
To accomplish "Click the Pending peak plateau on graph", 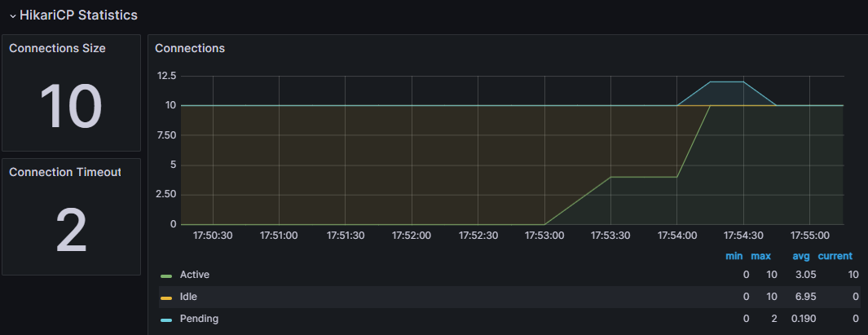I will (x=727, y=82).
